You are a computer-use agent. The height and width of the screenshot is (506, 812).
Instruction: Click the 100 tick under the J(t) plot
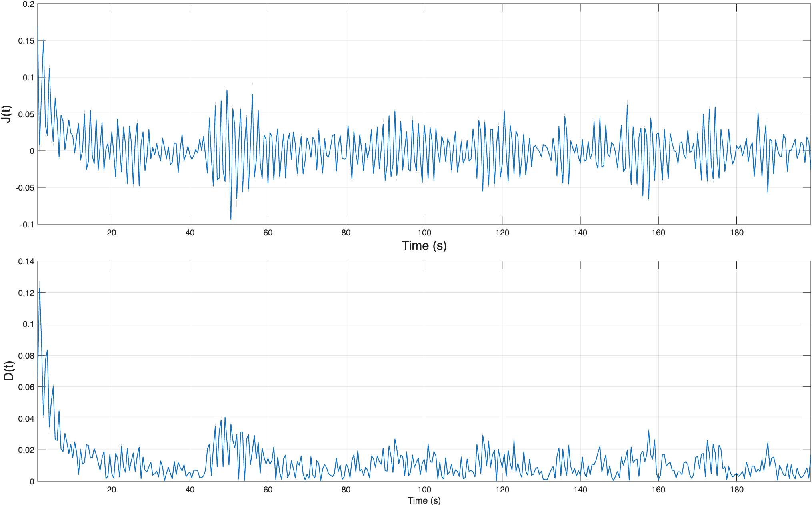pos(424,233)
